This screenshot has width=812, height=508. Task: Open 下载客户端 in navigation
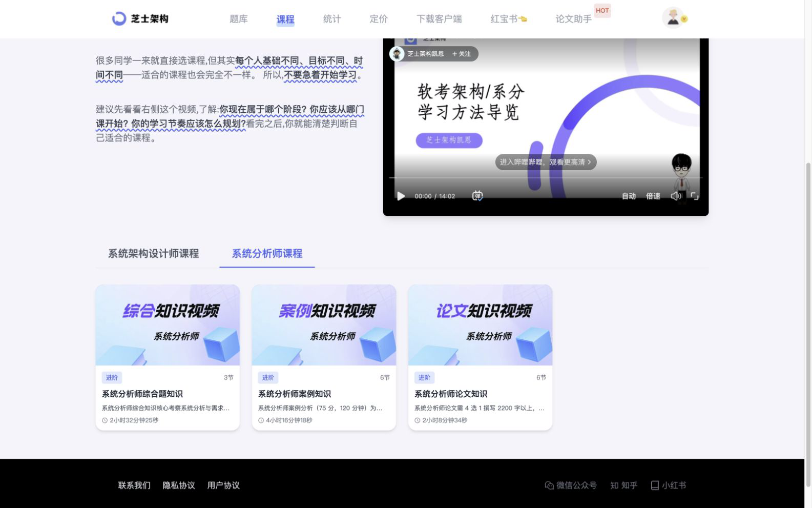click(439, 19)
